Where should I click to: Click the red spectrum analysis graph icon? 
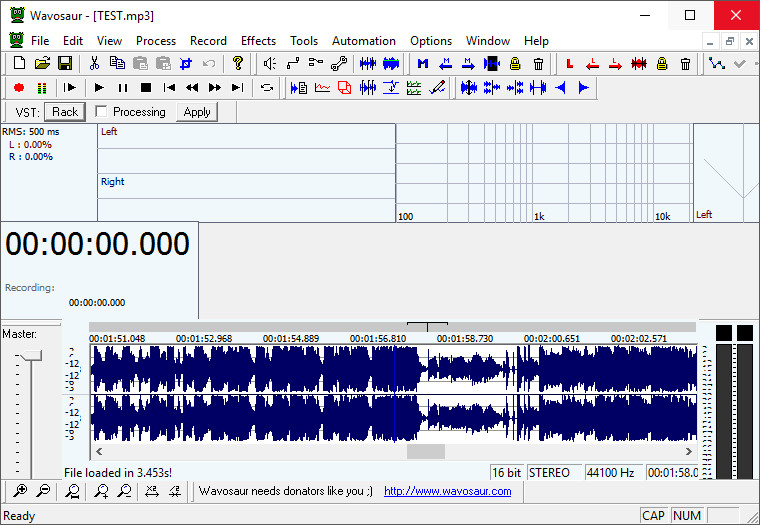click(x=322, y=88)
